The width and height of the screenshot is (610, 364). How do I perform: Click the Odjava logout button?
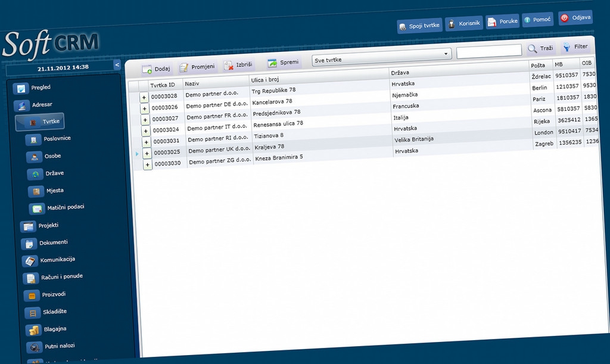576,17
